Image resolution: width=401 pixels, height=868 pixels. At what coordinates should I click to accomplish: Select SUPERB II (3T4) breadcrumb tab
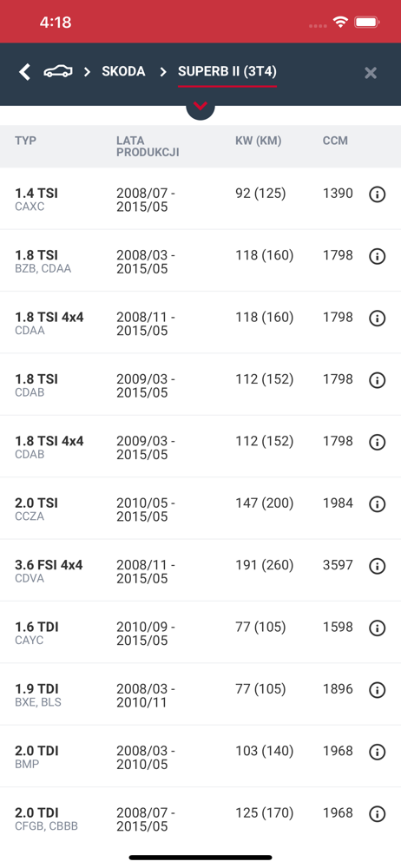227,71
